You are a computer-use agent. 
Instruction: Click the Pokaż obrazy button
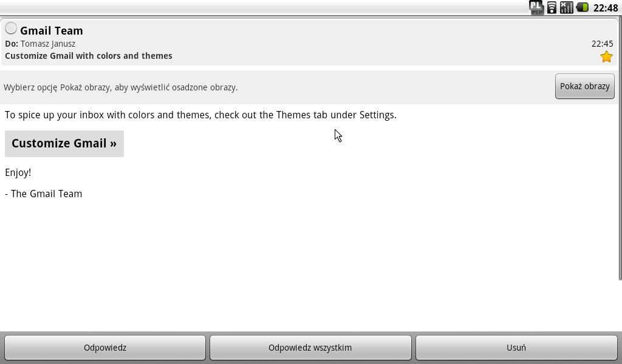click(x=585, y=86)
